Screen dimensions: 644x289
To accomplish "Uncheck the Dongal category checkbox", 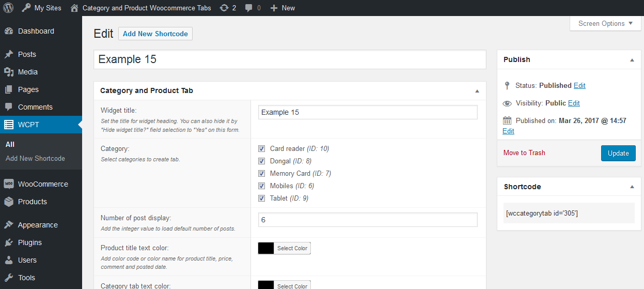I will pos(261,161).
